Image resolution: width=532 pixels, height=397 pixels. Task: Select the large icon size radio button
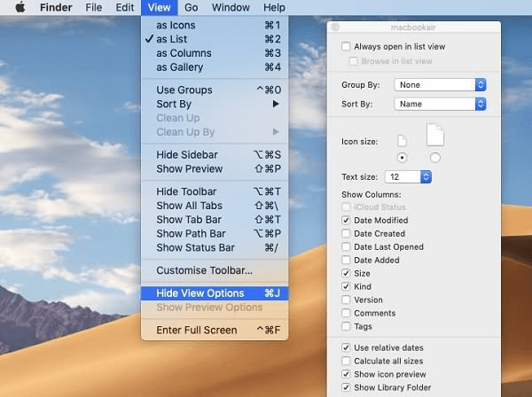click(435, 158)
